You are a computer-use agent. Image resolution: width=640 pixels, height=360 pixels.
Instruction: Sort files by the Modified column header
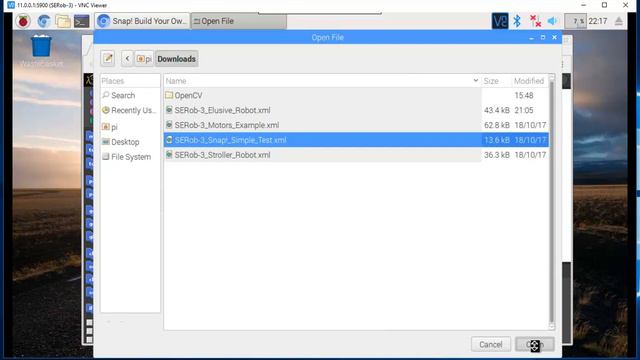tap(530, 81)
